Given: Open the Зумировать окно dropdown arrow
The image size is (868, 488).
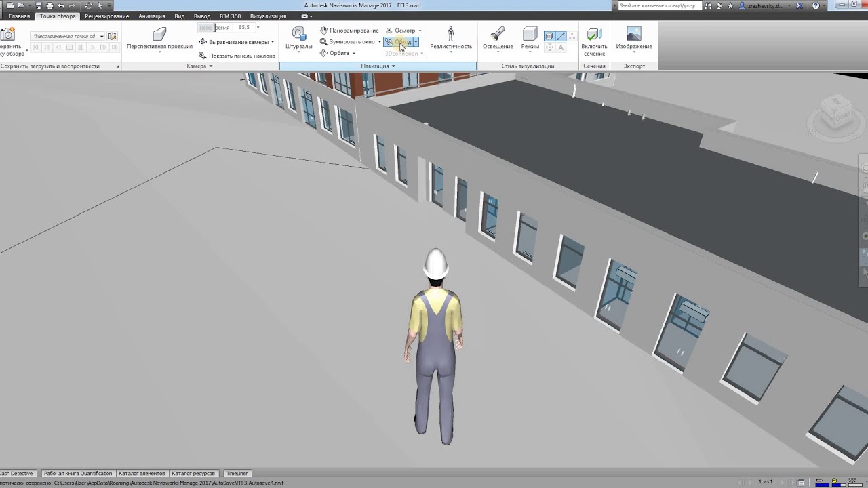Looking at the screenshot, I should tap(379, 42).
